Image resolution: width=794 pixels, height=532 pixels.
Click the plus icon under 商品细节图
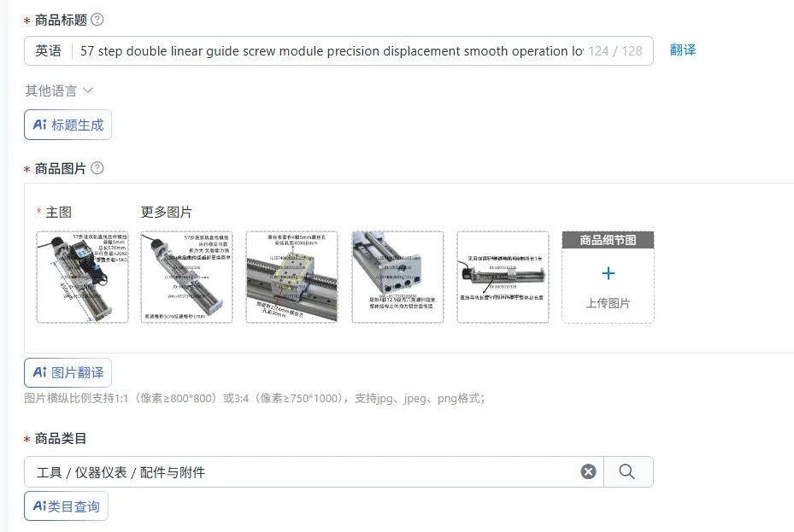(609, 273)
